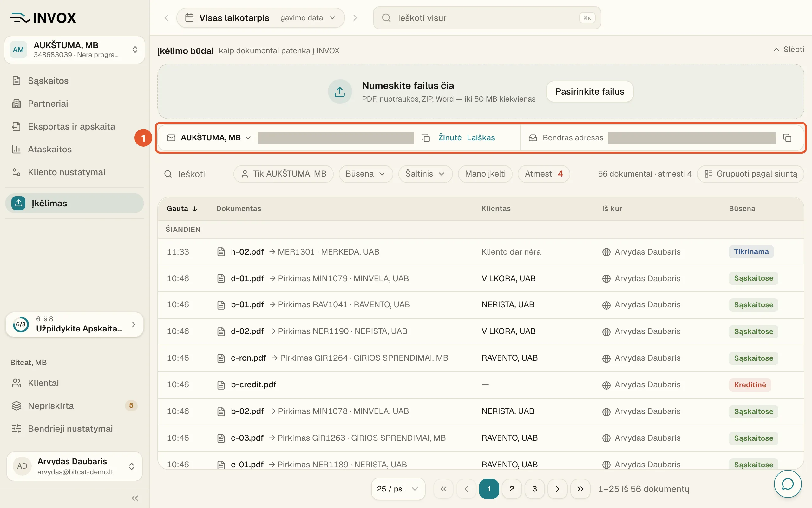Sort by Gauta column header
Viewport: 812px width, 508px height.
[182, 209]
